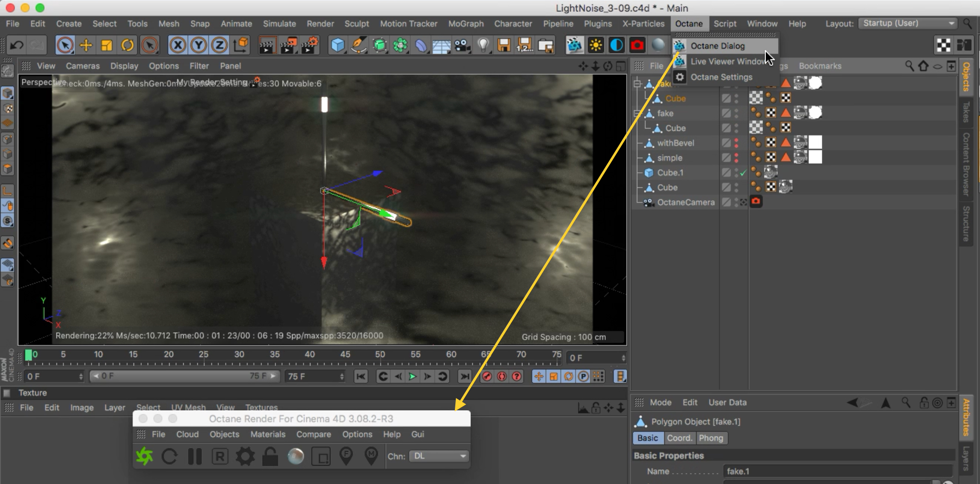Switch to the Phong attributes tab
Screen dimensions: 980x484
[x=711, y=438]
